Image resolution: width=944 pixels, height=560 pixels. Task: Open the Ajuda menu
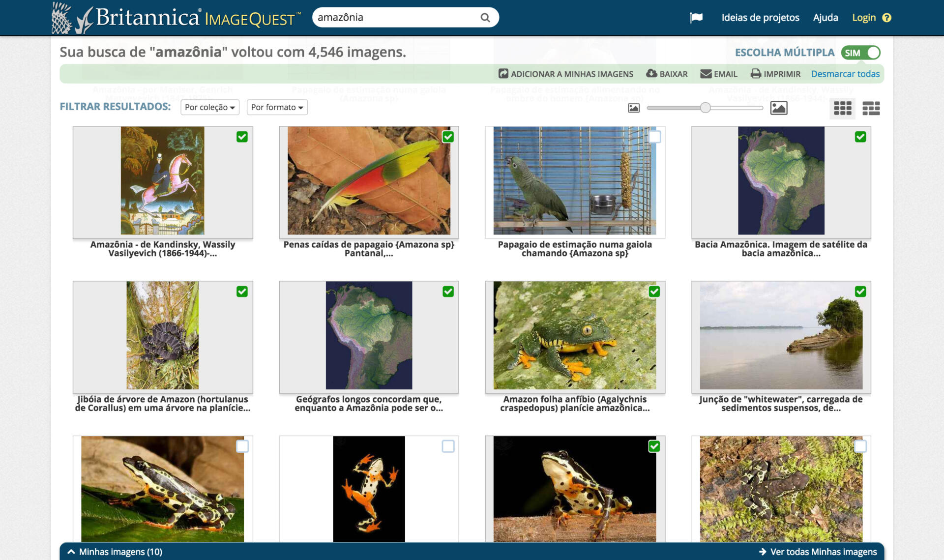click(x=825, y=17)
